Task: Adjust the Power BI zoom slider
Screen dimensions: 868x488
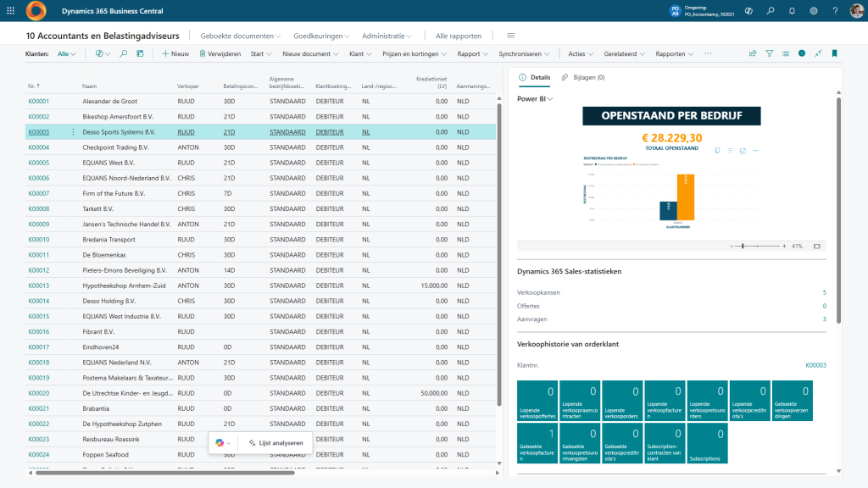Action: (x=743, y=247)
